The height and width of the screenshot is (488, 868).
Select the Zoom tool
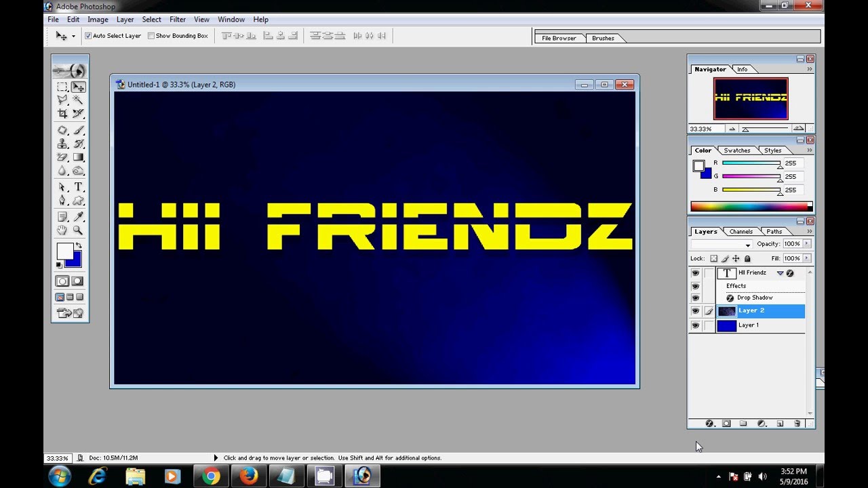79,230
